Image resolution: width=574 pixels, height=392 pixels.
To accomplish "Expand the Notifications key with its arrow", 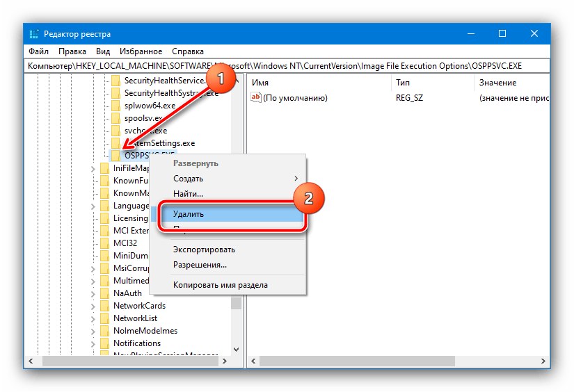I will (x=94, y=343).
